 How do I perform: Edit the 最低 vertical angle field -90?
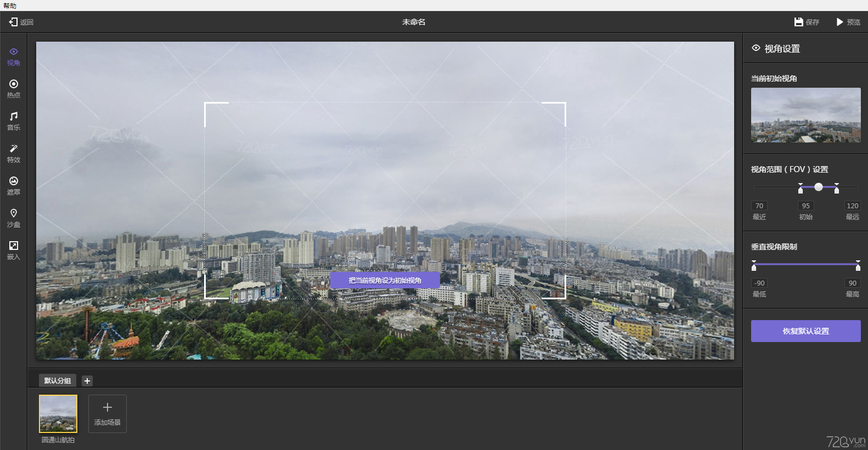(759, 283)
